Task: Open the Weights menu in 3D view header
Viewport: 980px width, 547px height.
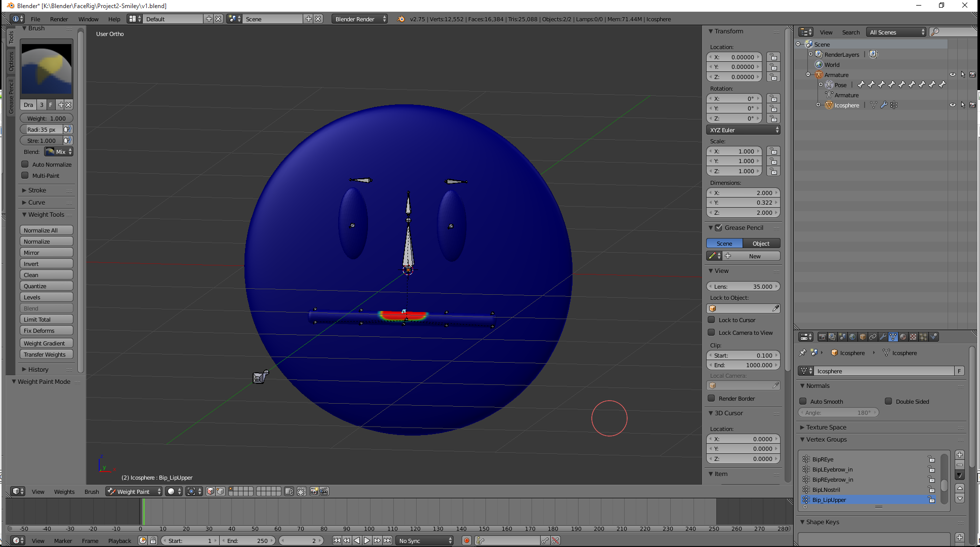Action: 64,491
